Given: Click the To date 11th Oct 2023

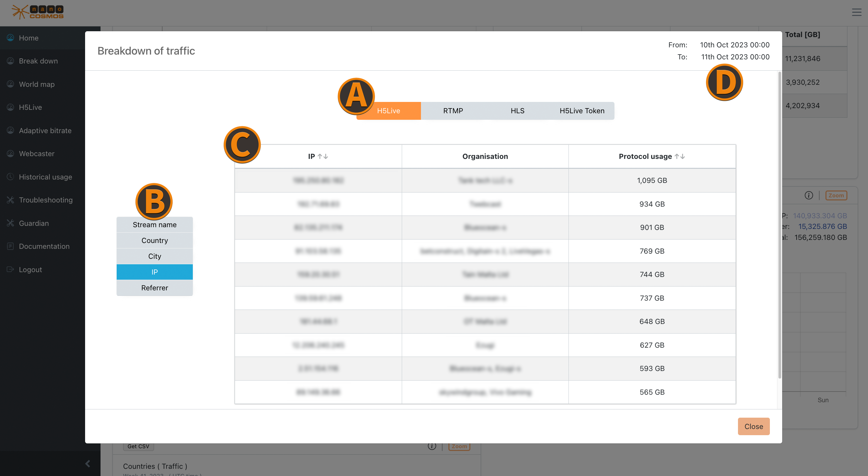Looking at the screenshot, I should 735,57.
